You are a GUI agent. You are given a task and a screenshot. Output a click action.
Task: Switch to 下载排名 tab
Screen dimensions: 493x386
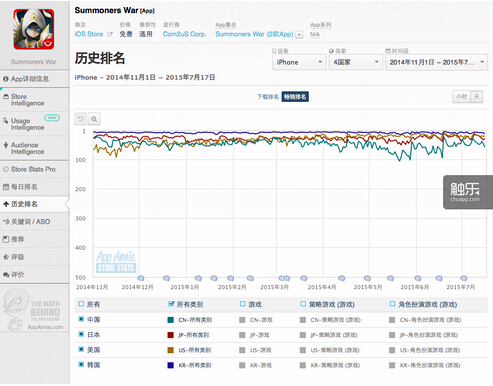268,97
